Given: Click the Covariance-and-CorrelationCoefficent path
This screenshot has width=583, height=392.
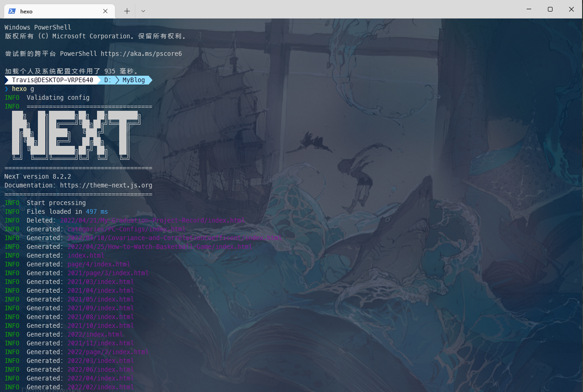Looking at the screenshot, I should point(175,238).
